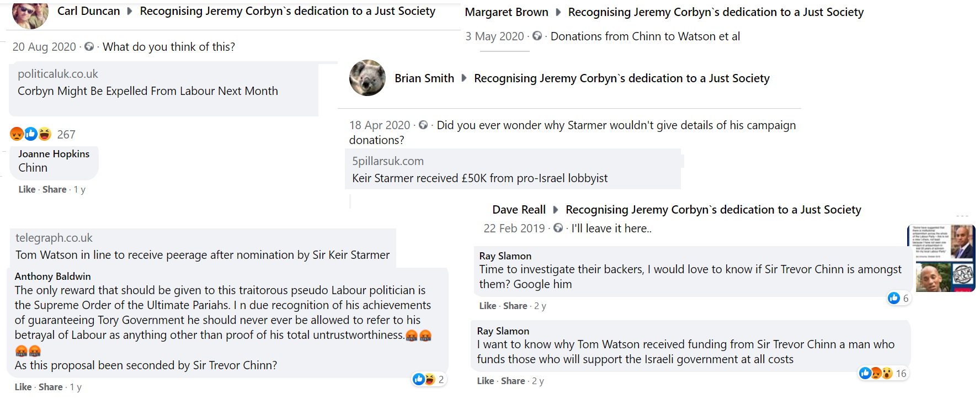980x404 pixels.
Task: Open the image thumbnail on Dave Reall's post
Action: click(941, 258)
